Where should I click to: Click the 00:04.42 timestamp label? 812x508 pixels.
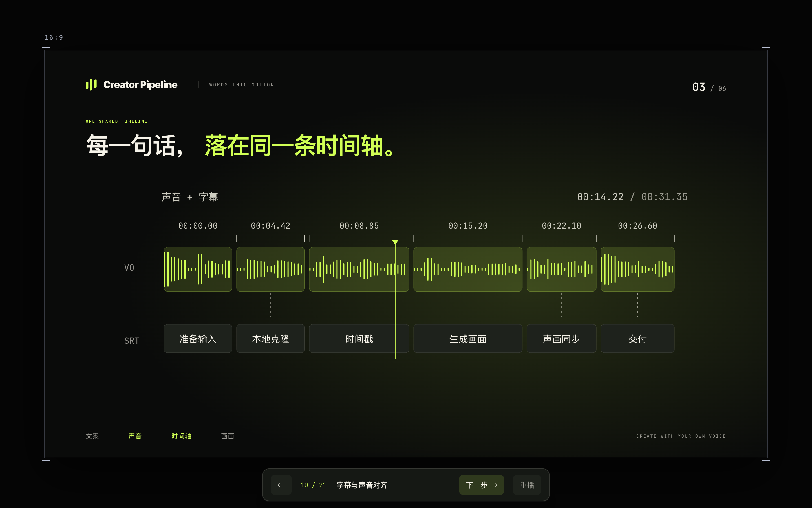(270, 226)
